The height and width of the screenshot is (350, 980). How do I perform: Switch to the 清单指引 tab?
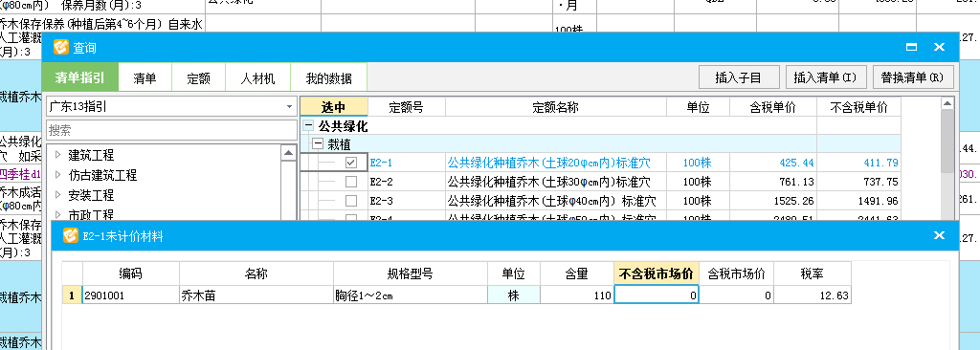coord(79,78)
